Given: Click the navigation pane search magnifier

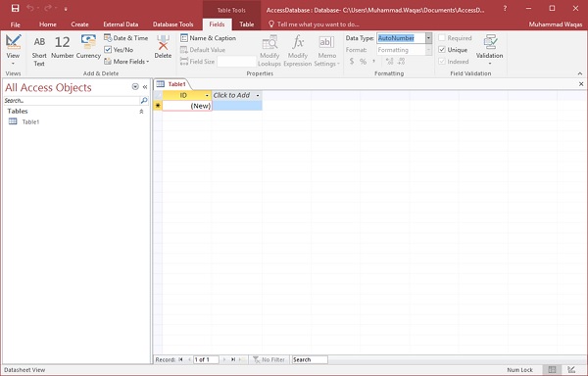Looking at the screenshot, I should (144, 101).
